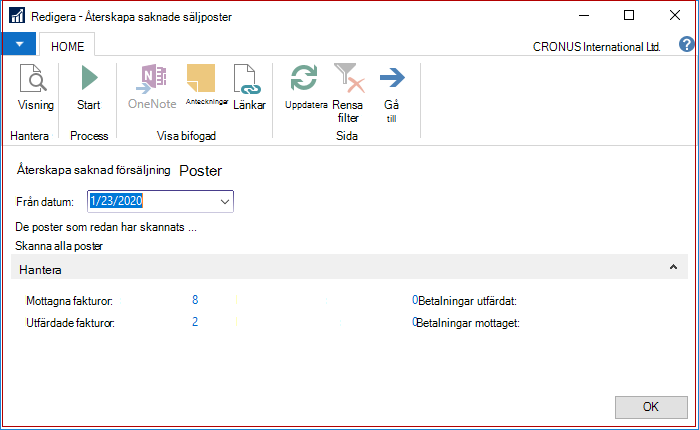Open the Mottagna fakturor value 8

point(195,300)
